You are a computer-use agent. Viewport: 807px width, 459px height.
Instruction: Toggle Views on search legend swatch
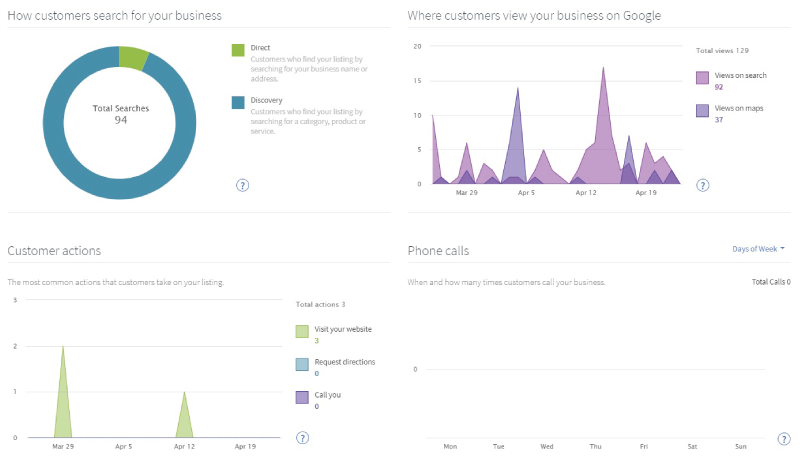[702, 77]
